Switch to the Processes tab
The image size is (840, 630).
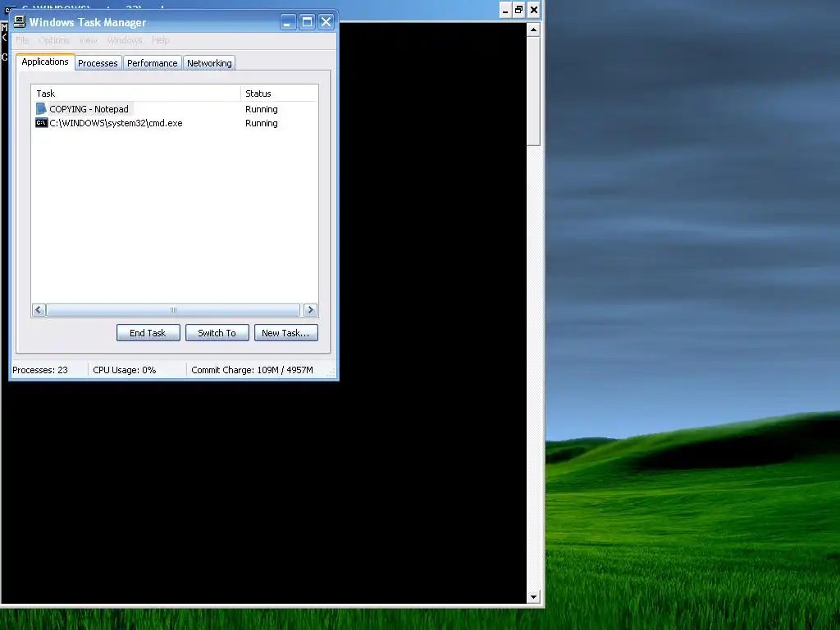tap(98, 63)
